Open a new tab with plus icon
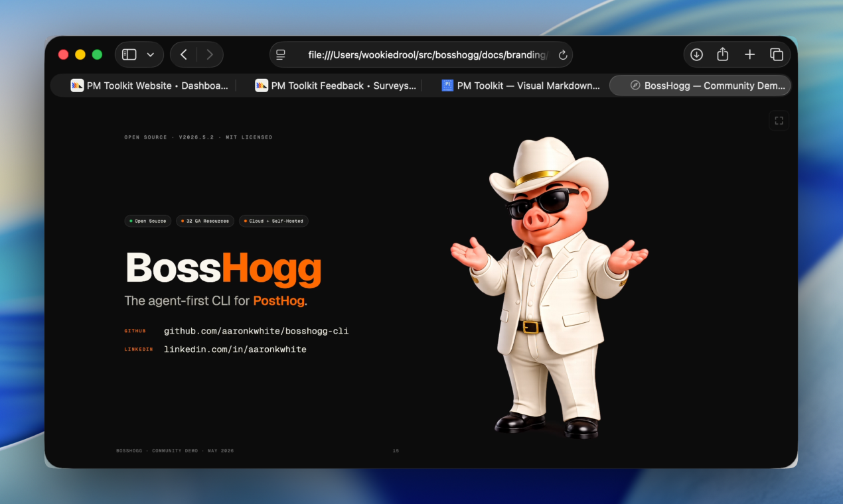The image size is (843, 504). pyautogui.click(x=749, y=54)
